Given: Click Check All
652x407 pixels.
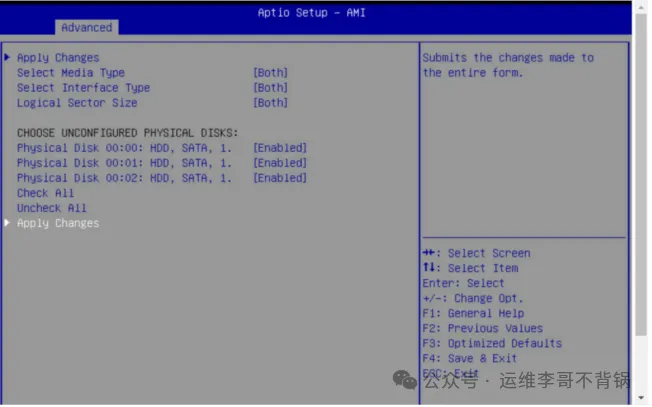Looking at the screenshot, I should tap(45, 193).
